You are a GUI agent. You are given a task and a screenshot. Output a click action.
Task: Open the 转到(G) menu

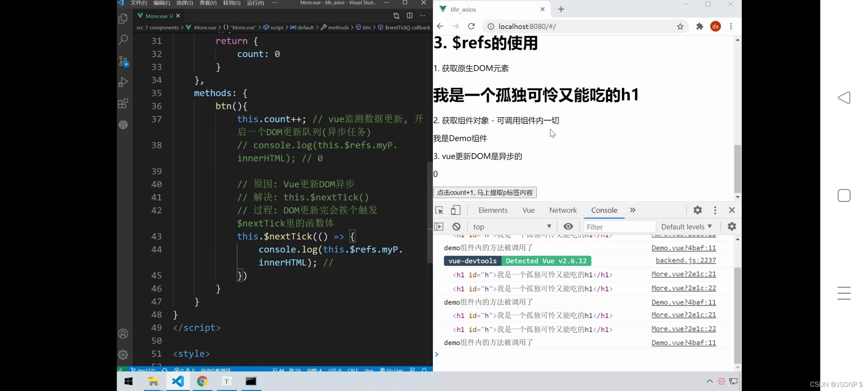pos(231,3)
